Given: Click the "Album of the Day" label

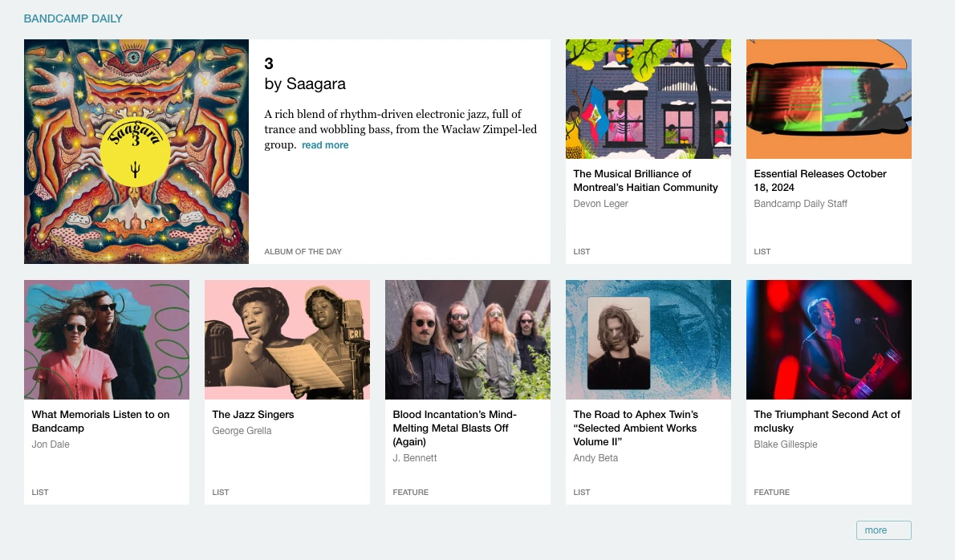Looking at the screenshot, I should click(x=303, y=252).
